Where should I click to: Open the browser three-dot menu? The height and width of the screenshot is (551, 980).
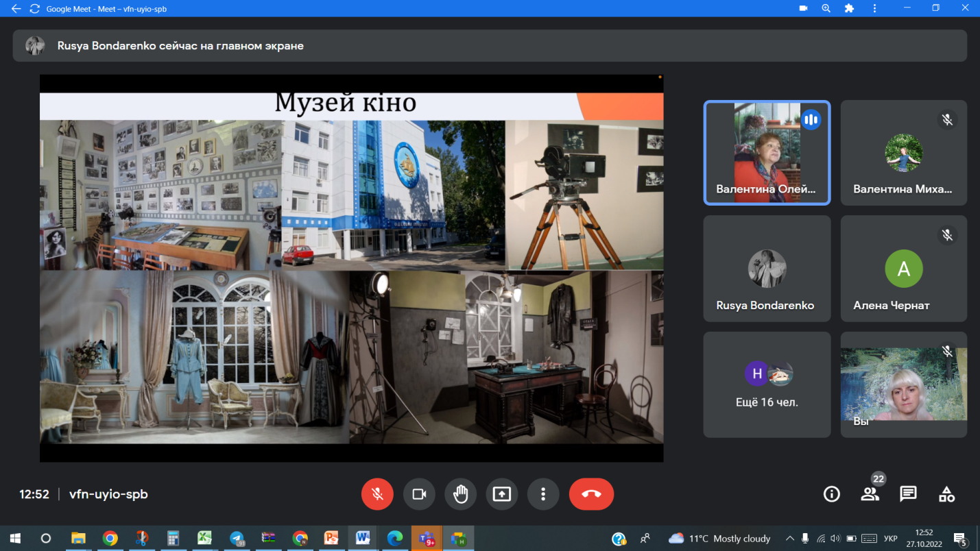[x=874, y=9]
